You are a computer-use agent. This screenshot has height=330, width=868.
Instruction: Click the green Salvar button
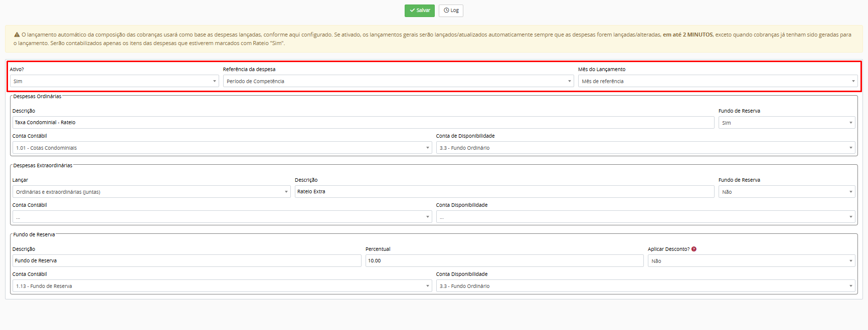point(419,11)
